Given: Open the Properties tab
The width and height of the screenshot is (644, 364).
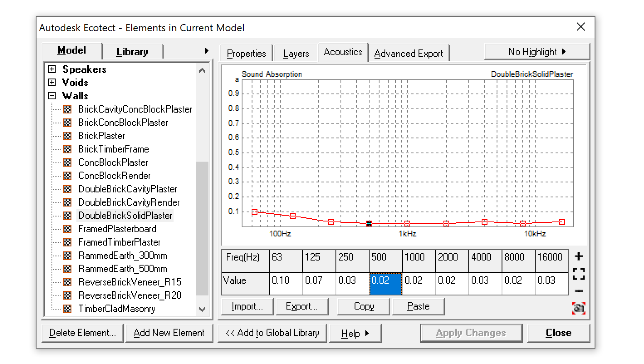Looking at the screenshot, I should (246, 54).
